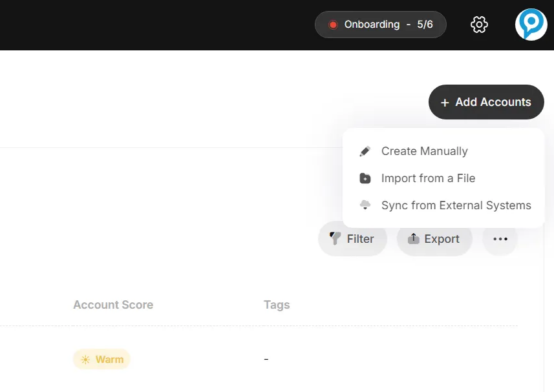Click the sun icon in the Warm badge
The width and height of the screenshot is (554, 392).
click(x=85, y=360)
